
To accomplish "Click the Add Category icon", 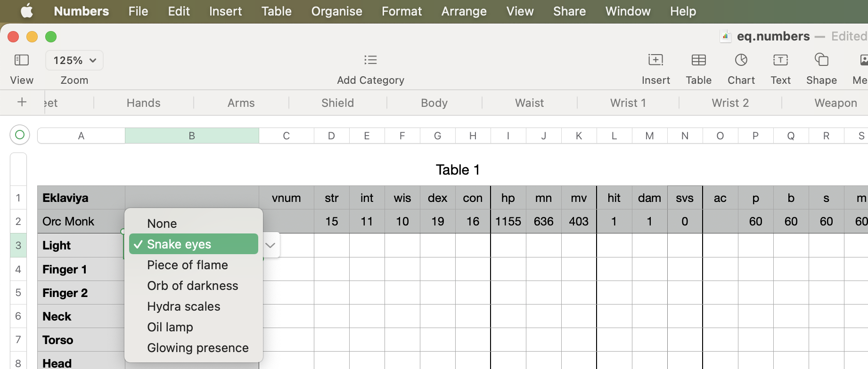I will click(x=370, y=60).
